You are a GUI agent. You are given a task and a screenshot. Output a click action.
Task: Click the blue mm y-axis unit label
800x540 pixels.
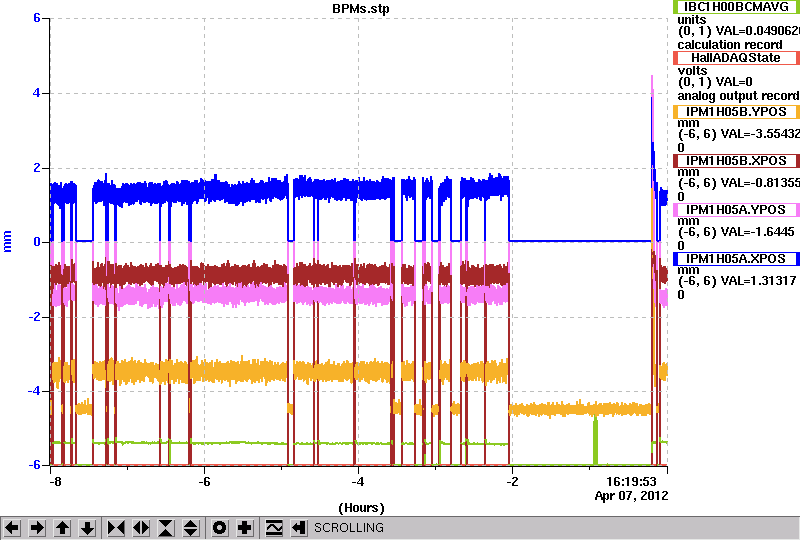[7, 241]
